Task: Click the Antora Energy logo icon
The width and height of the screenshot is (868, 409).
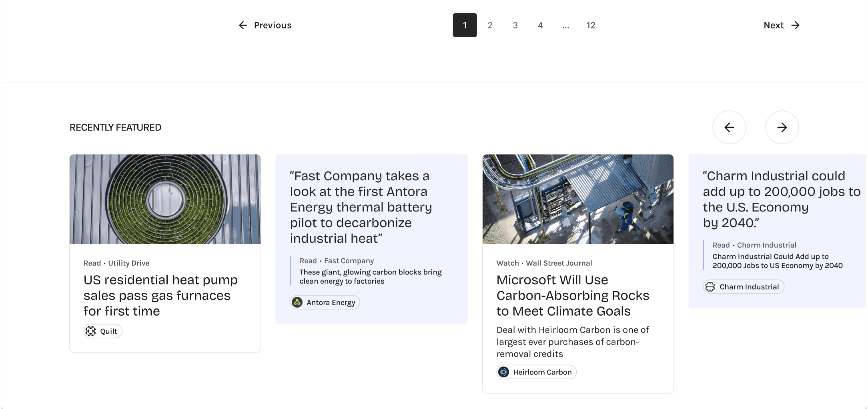Action: coord(297,302)
